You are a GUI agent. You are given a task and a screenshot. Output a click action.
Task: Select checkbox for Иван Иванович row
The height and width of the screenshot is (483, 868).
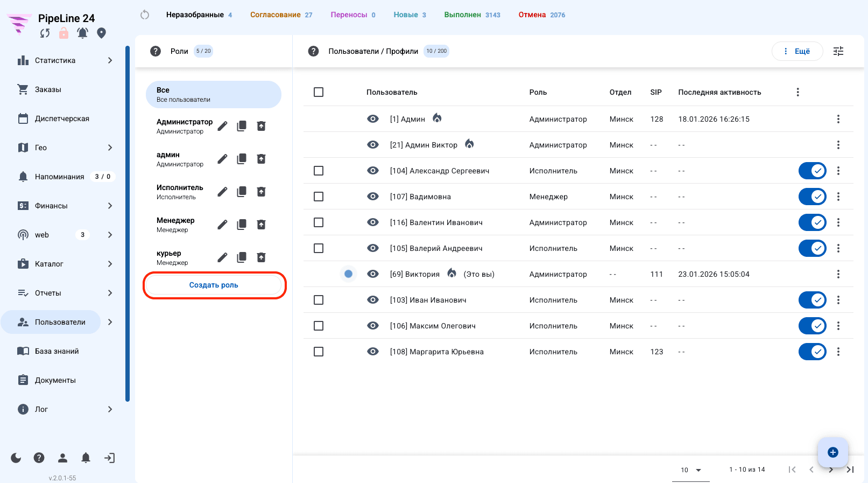tap(319, 300)
